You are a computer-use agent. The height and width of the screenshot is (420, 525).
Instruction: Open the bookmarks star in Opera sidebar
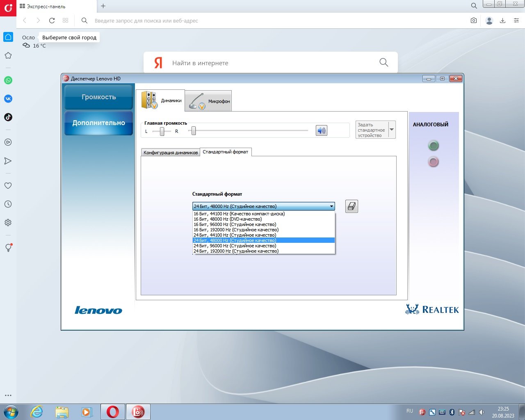pyautogui.click(x=8, y=55)
